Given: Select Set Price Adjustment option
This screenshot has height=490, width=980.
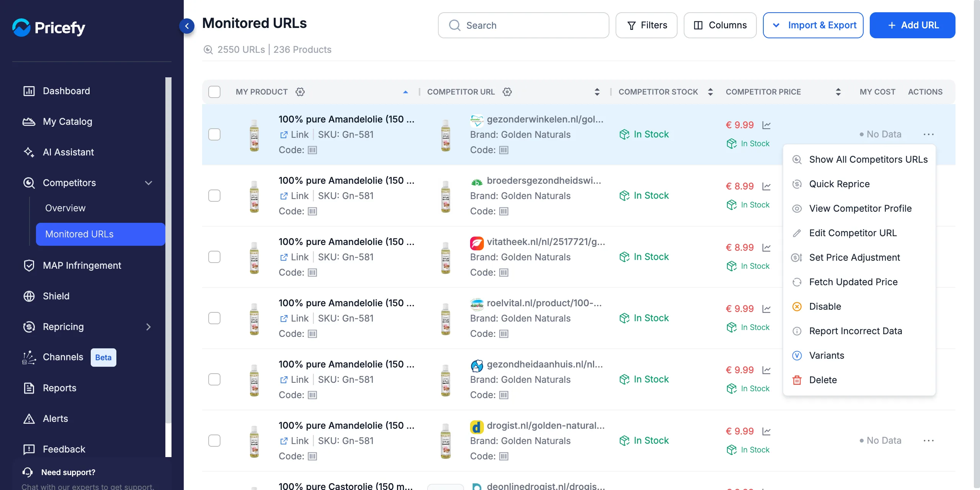Looking at the screenshot, I should (x=859, y=258).
